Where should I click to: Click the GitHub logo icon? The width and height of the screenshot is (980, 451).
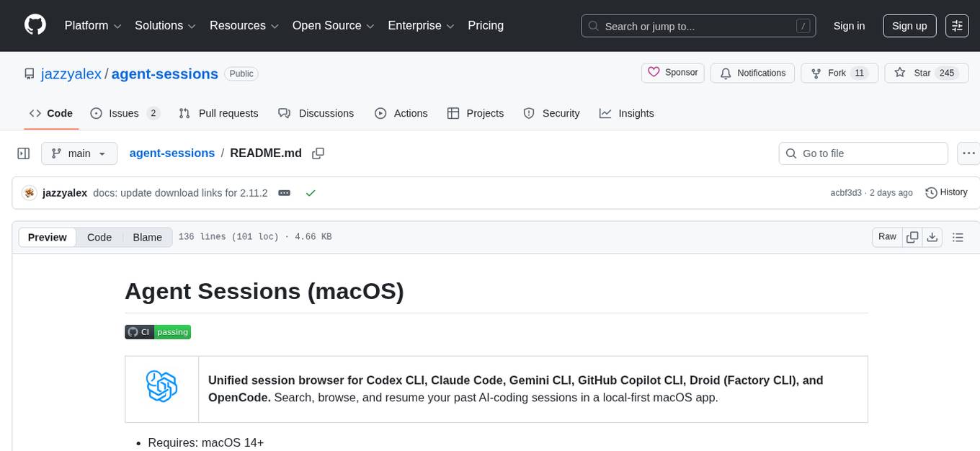pos(35,25)
